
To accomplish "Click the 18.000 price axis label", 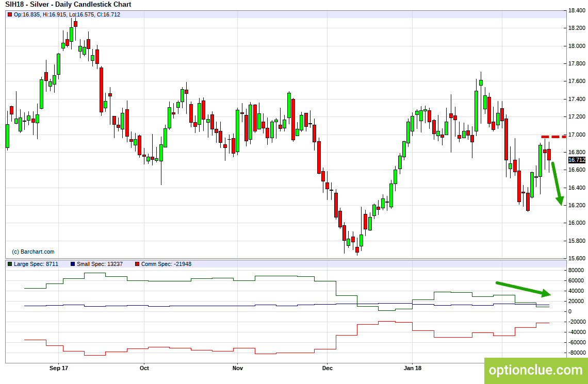I will pyautogui.click(x=577, y=46).
